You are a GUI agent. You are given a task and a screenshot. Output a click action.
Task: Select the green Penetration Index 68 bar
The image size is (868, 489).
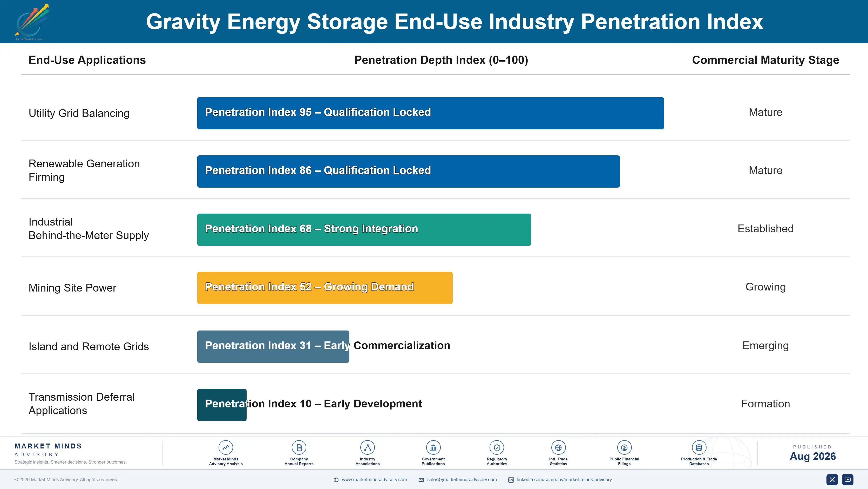coord(364,230)
